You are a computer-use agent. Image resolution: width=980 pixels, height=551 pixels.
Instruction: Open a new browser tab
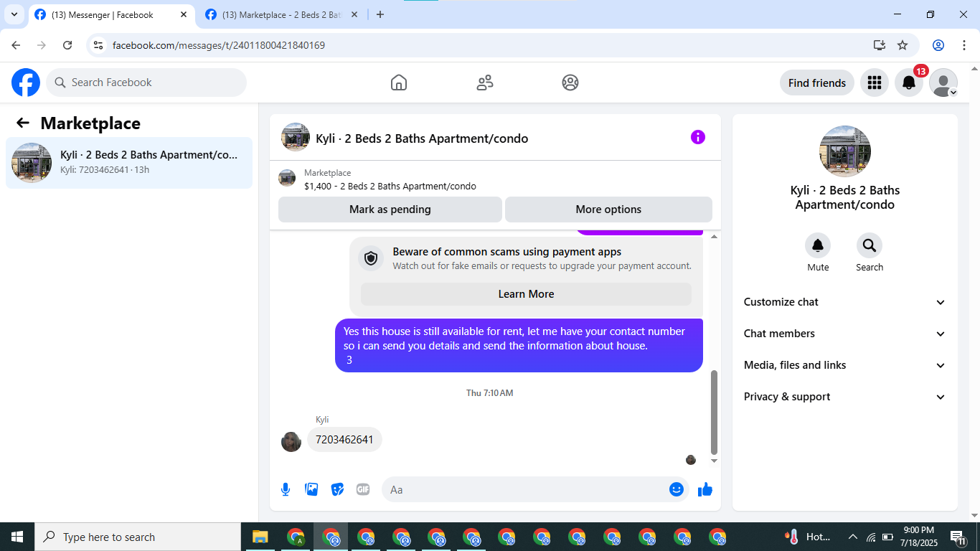(x=380, y=14)
